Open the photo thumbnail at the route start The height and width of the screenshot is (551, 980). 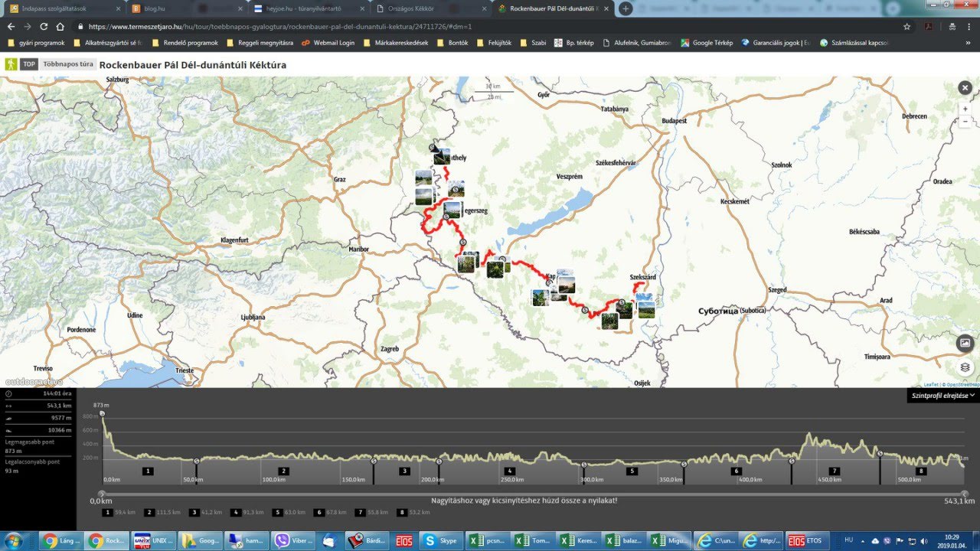click(441, 156)
